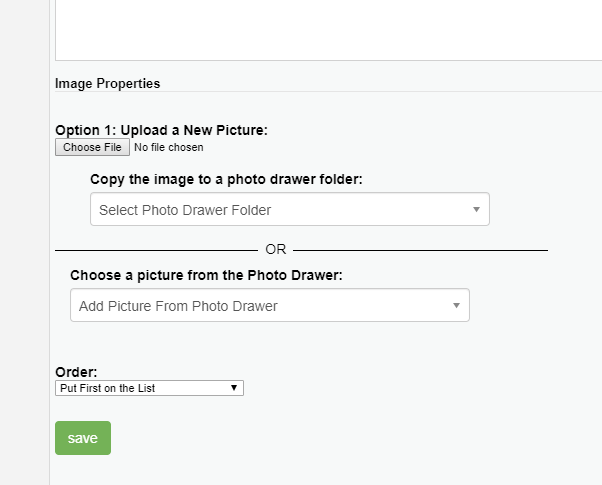Click the Copy the image to a photo drawer folder label

pos(226,179)
